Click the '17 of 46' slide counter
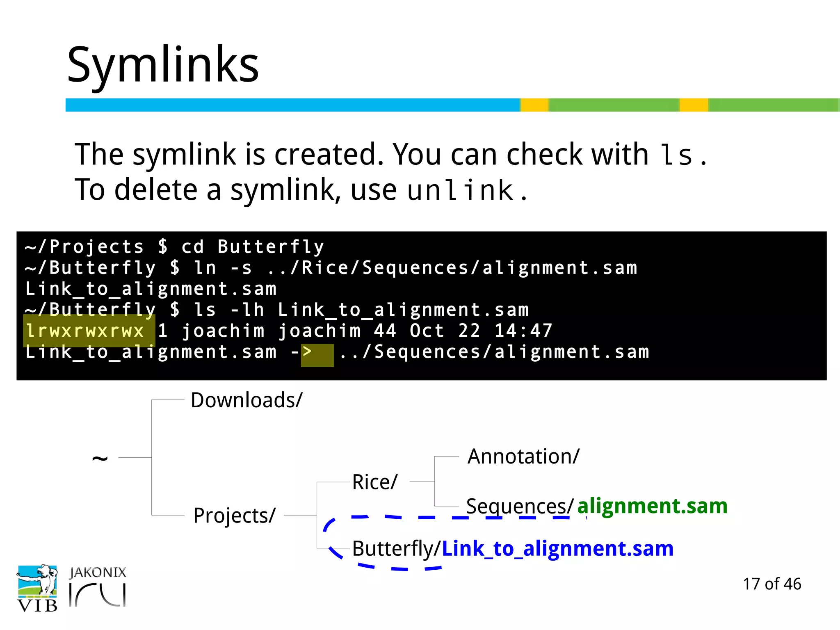The height and width of the screenshot is (630, 840). coord(772,584)
